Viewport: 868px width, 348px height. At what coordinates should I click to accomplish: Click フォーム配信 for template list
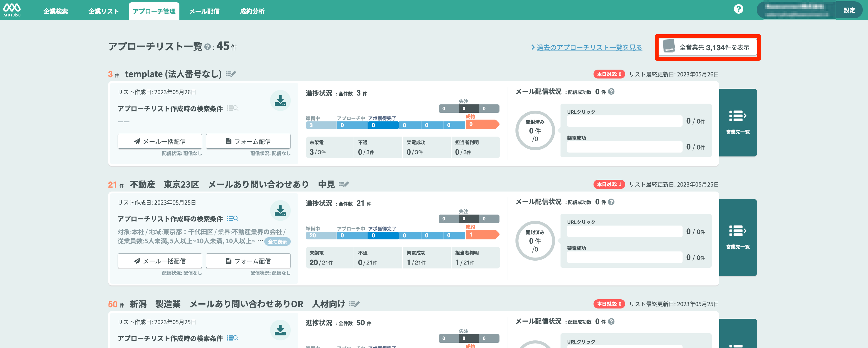[248, 141]
